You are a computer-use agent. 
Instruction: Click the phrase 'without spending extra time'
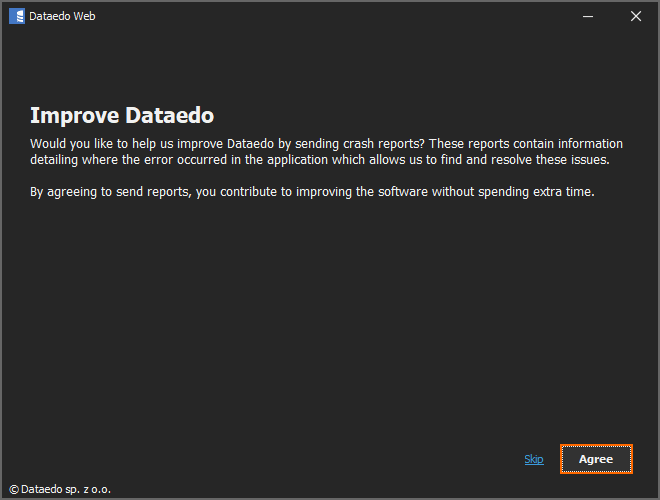[x=513, y=191]
